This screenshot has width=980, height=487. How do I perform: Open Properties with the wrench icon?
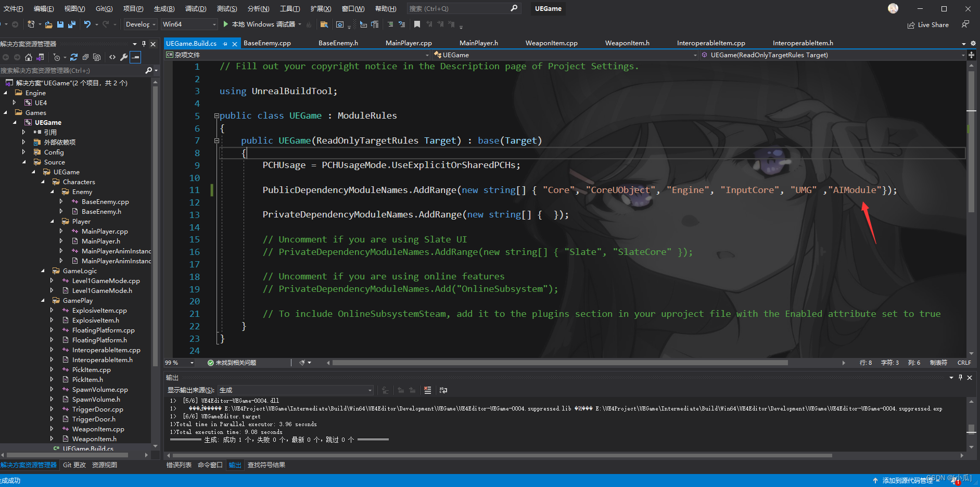pos(124,57)
